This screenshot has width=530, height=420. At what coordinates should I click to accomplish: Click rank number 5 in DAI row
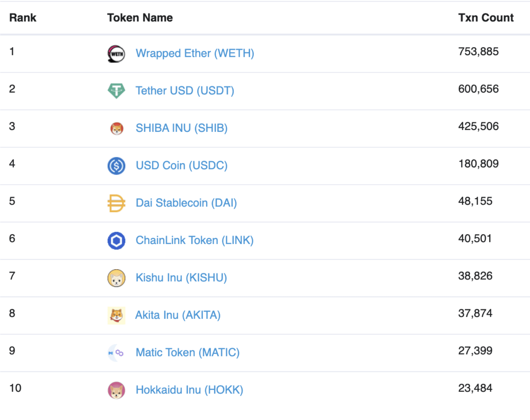[12, 201]
